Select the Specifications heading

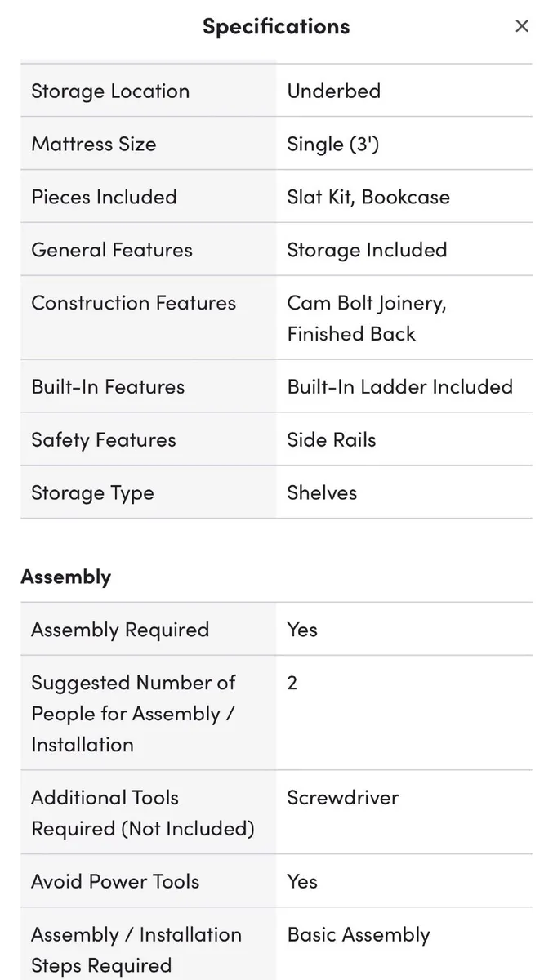click(276, 26)
